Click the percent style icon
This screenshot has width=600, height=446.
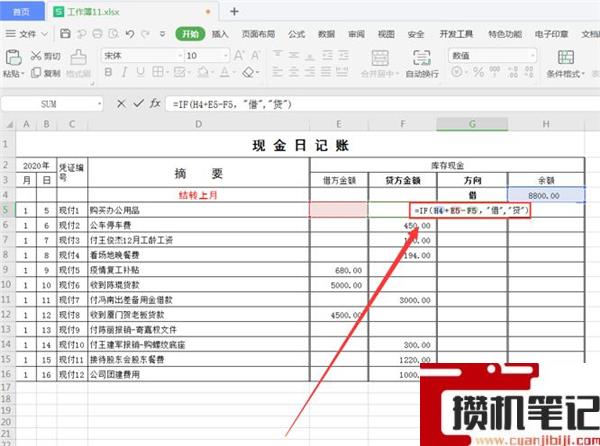pyautogui.click(x=478, y=72)
